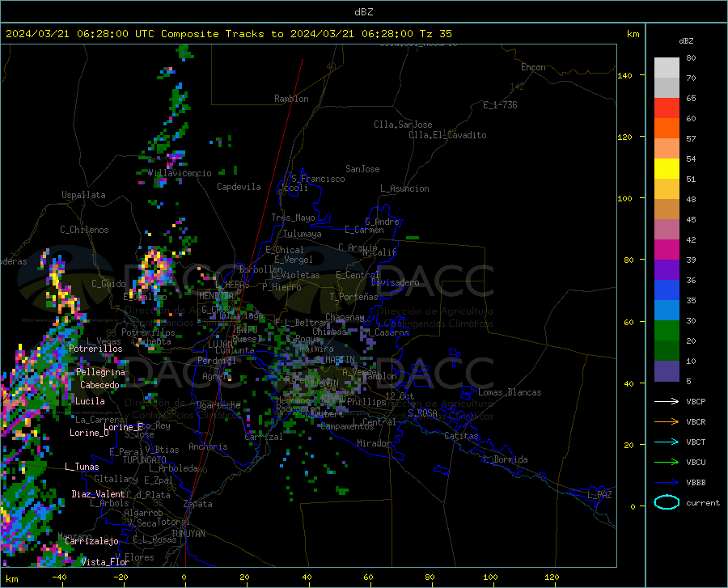
Task: Click the Divisadero map label
Action: (x=395, y=282)
